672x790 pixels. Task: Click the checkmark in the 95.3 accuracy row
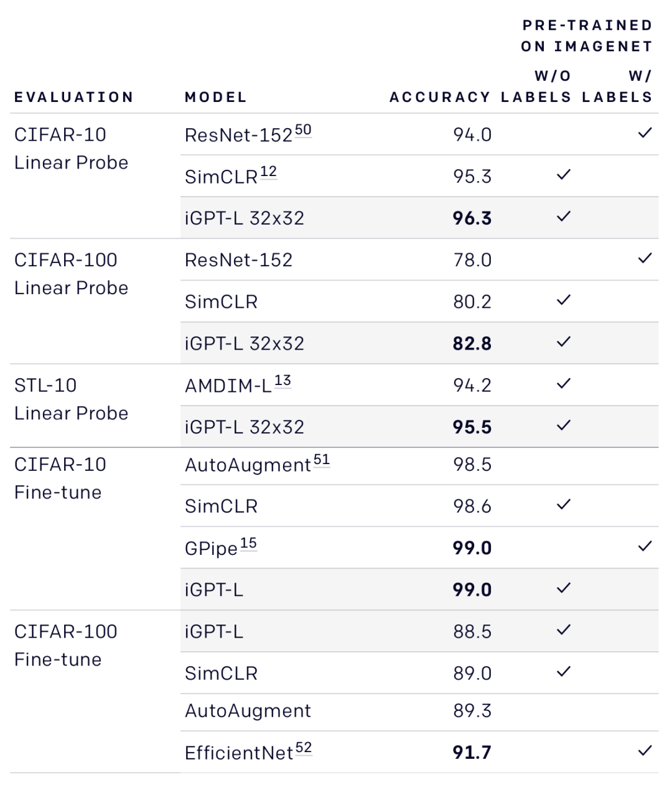point(563,175)
